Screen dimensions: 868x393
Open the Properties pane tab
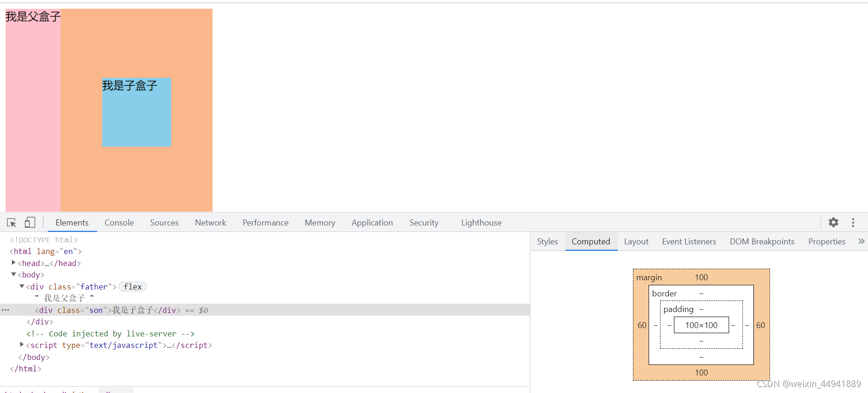827,242
